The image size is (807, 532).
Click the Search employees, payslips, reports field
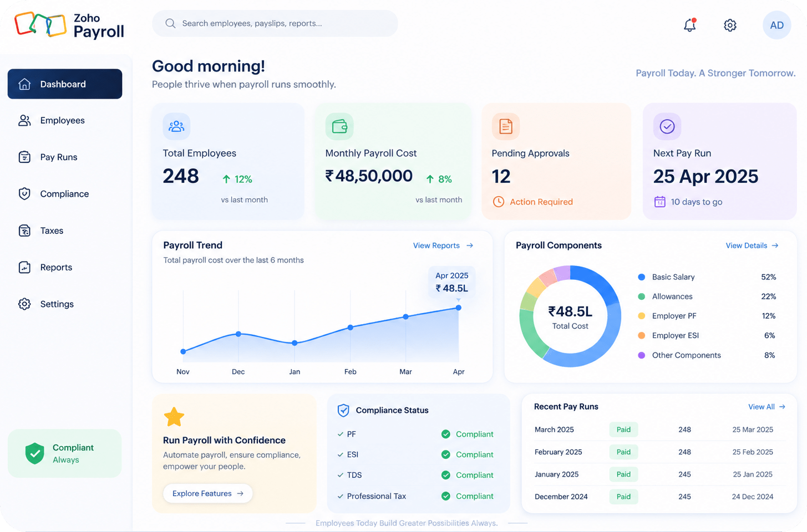click(x=275, y=23)
